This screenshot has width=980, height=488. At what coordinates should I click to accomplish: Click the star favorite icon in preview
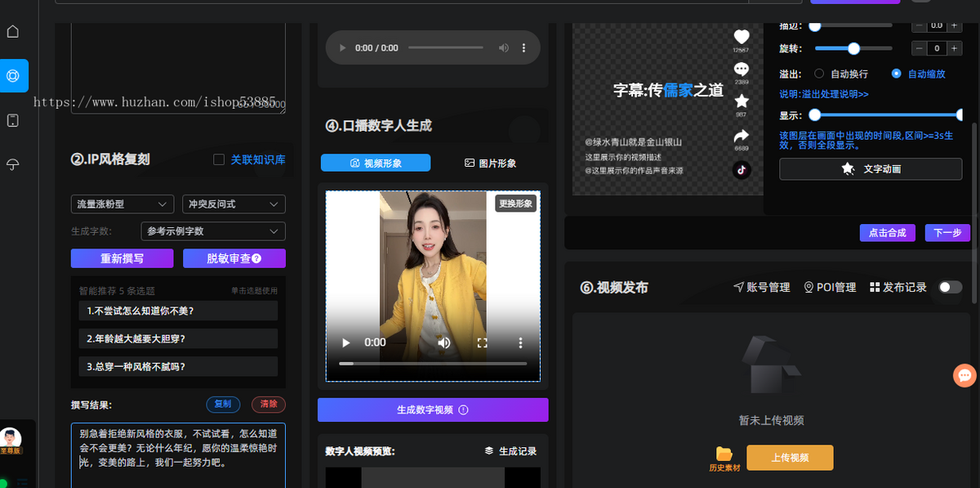pyautogui.click(x=742, y=101)
